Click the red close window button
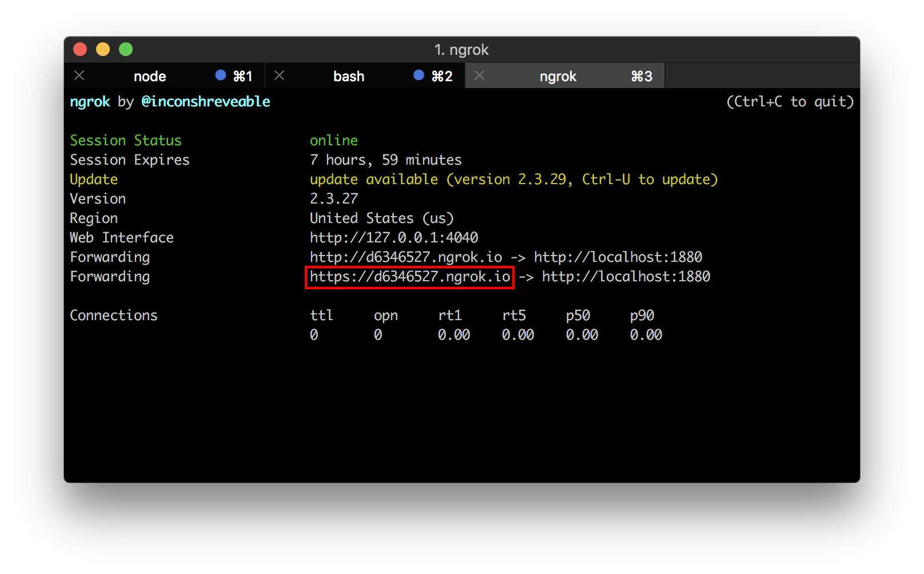Screen dimensions: 924x574 80,50
